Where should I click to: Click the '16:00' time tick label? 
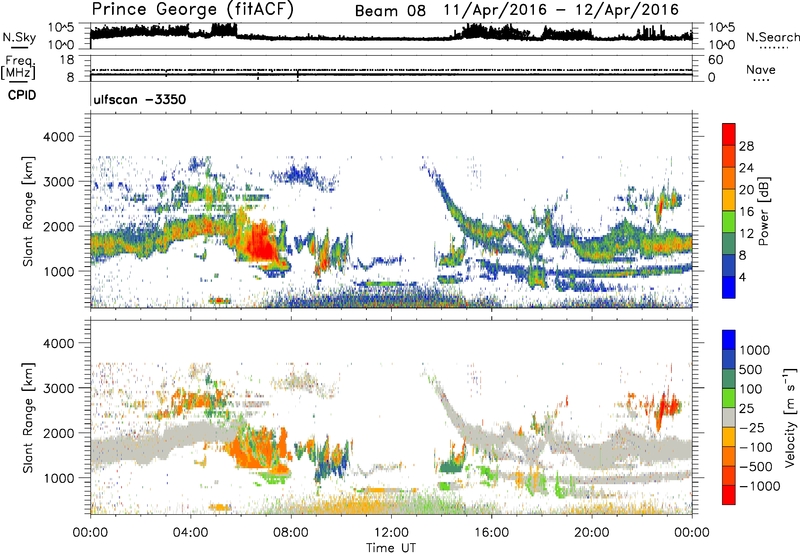point(491,533)
